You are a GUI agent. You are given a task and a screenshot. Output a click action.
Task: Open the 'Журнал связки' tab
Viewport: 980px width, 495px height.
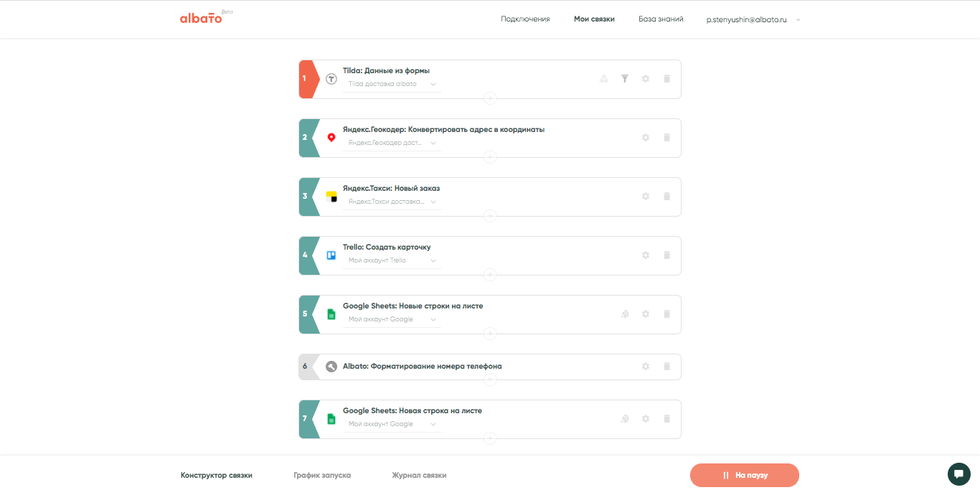click(419, 475)
